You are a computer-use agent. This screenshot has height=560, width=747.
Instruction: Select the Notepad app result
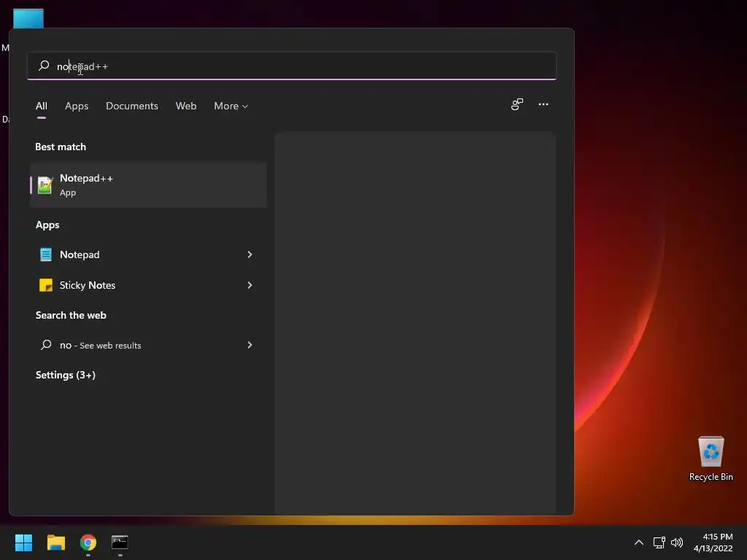pyautogui.click(x=148, y=254)
